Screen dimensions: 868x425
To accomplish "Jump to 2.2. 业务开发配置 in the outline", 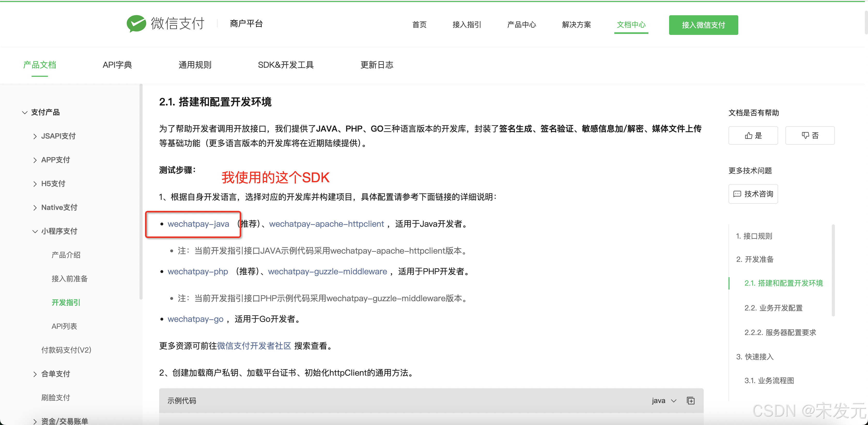I will [x=773, y=308].
